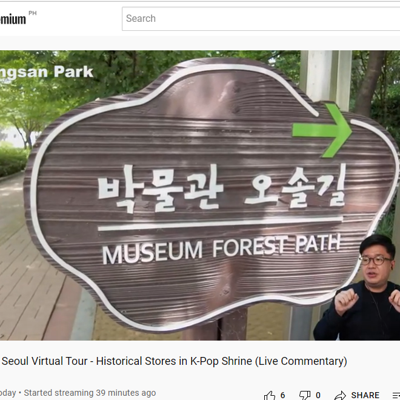Click the like count number 6
400x400 pixels.
[x=283, y=395]
